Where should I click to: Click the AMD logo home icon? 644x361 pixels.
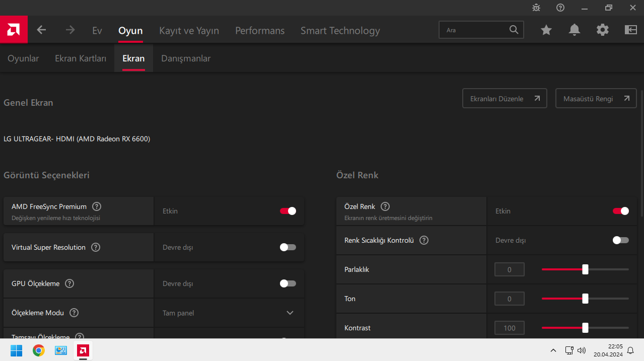coord(14,30)
